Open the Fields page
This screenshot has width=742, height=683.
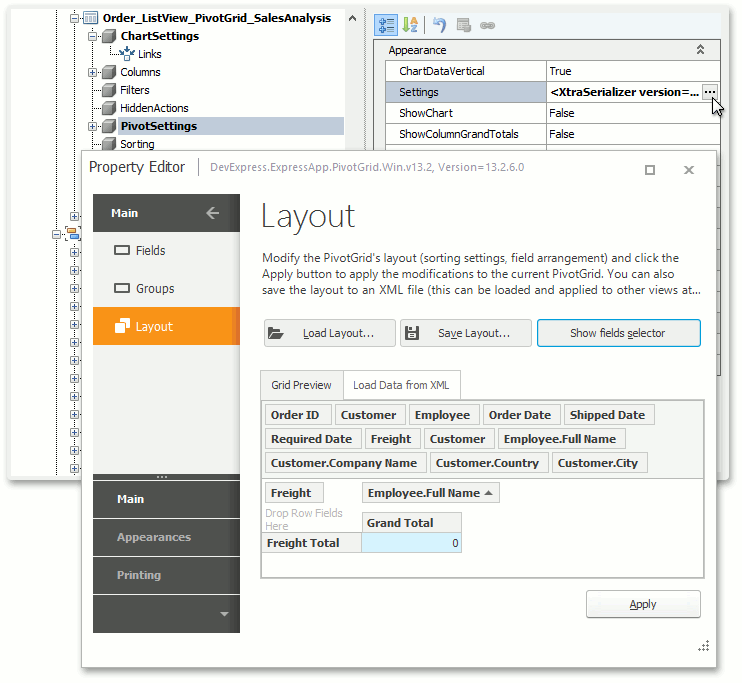pos(166,250)
